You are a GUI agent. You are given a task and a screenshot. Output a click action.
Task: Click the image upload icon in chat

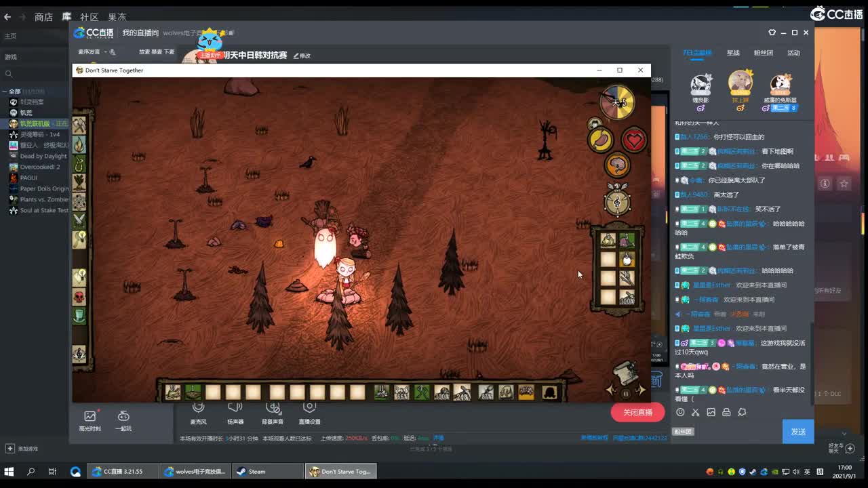click(711, 412)
